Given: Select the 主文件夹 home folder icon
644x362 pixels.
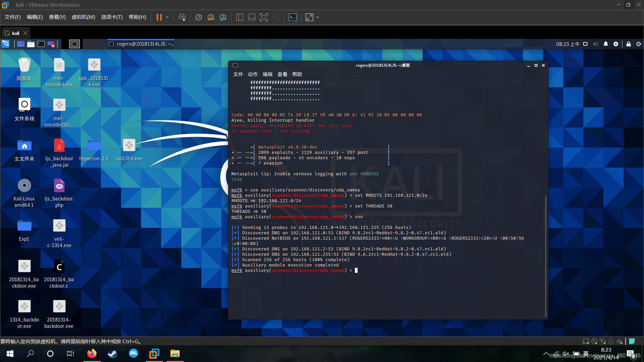Looking at the screenshot, I should (24, 150).
